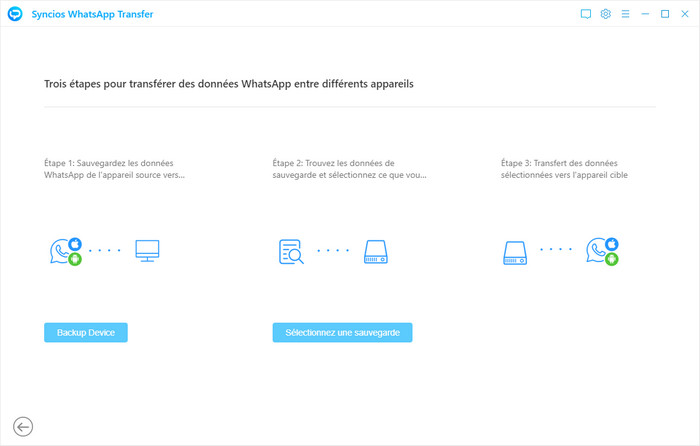The height and width of the screenshot is (446, 700).
Task: Open the feedback chat bubble icon
Action: coord(586,15)
